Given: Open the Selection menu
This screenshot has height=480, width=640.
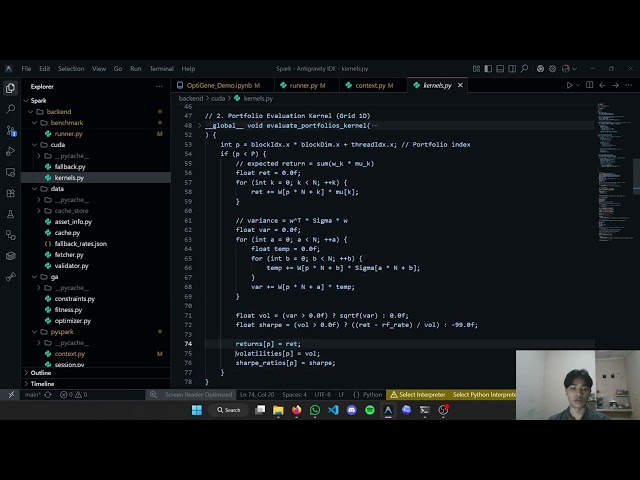Looking at the screenshot, I should click(71, 69).
